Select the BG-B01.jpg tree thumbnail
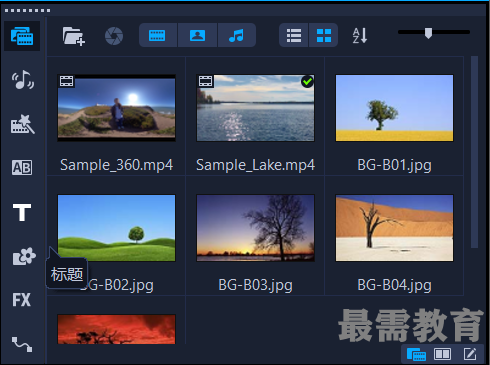The width and height of the screenshot is (490, 365). [x=394, y=108]
